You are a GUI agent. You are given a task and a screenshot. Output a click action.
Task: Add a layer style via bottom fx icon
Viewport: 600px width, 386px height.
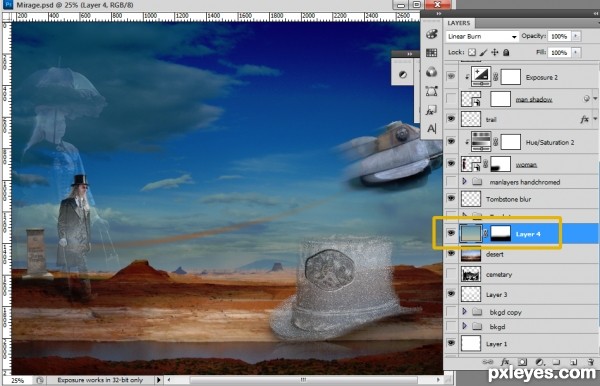click(505, 362)
